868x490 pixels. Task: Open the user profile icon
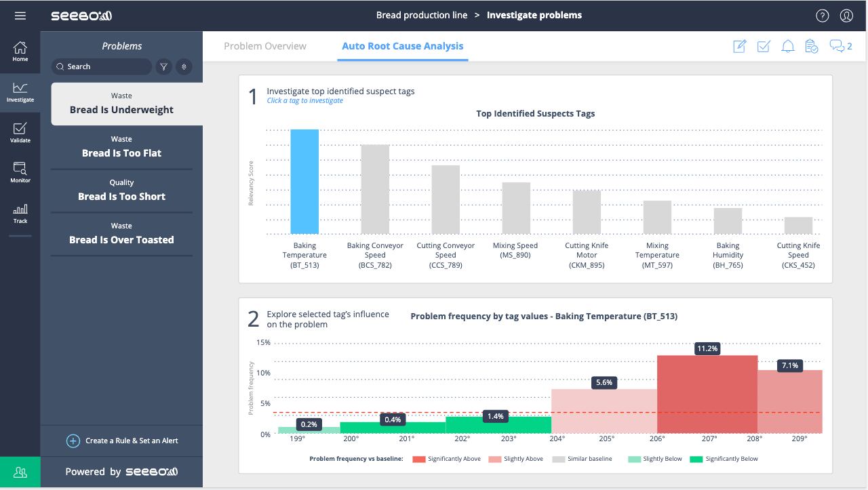846,16
